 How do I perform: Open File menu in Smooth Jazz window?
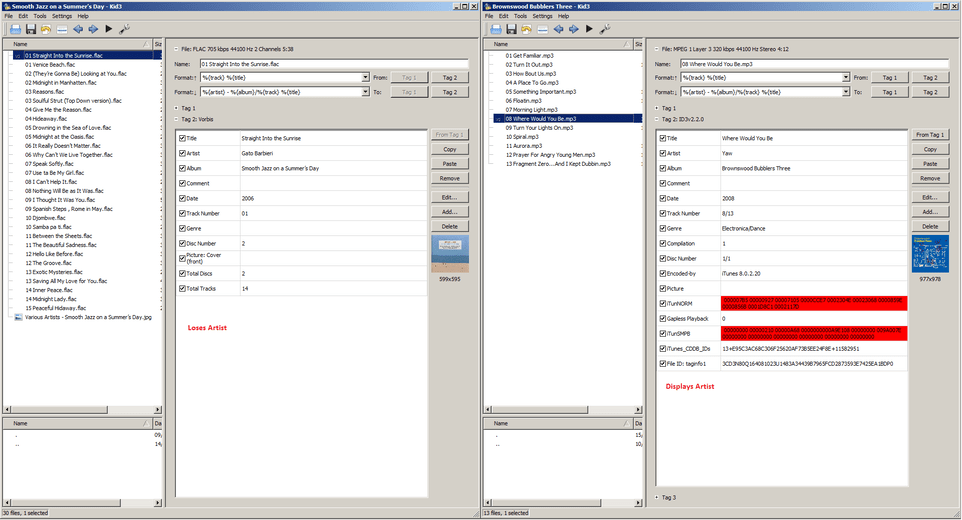9,16
